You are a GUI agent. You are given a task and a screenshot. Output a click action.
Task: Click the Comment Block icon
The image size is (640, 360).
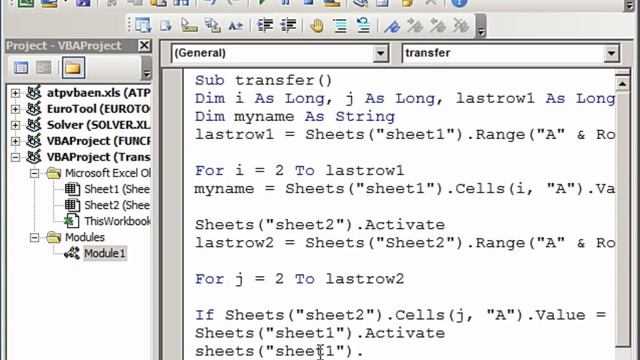[340, 26]
